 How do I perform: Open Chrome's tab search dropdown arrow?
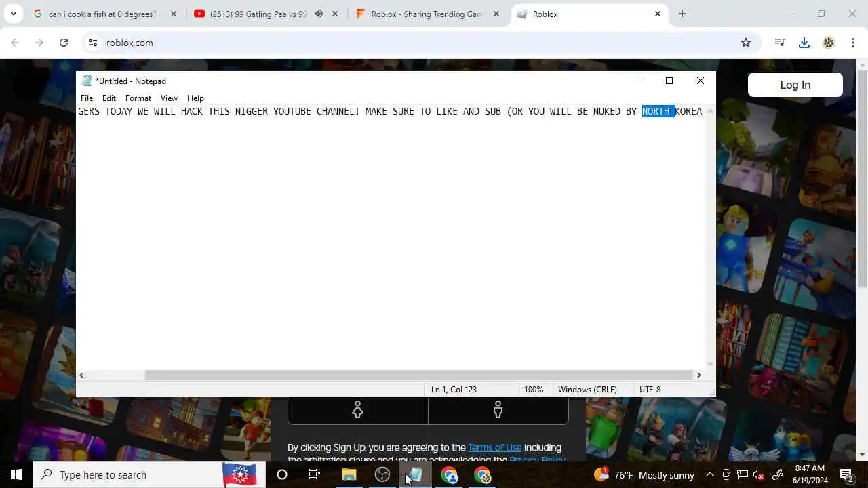tap(13, 14)
